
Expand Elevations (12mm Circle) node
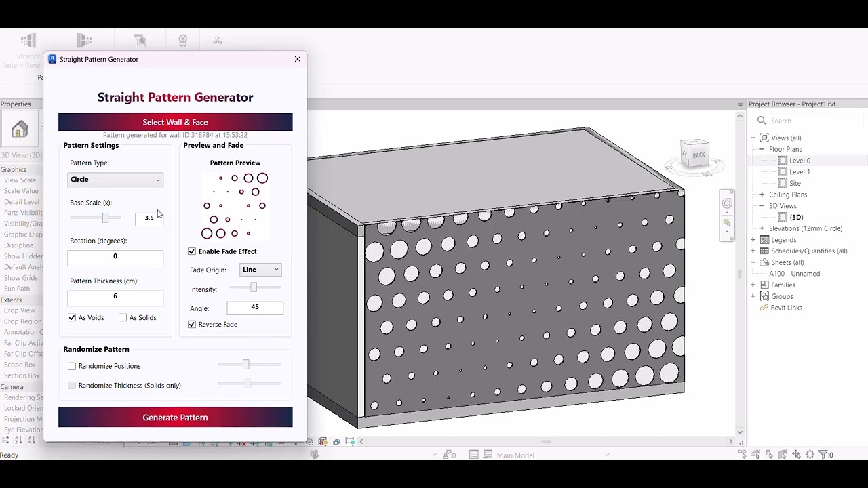click(762, 228)
